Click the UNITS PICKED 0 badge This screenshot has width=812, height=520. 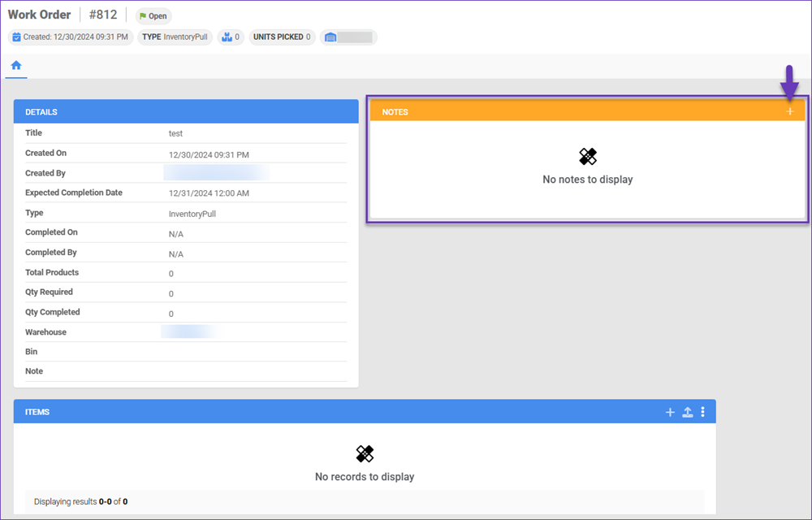(x=282, y=37)
